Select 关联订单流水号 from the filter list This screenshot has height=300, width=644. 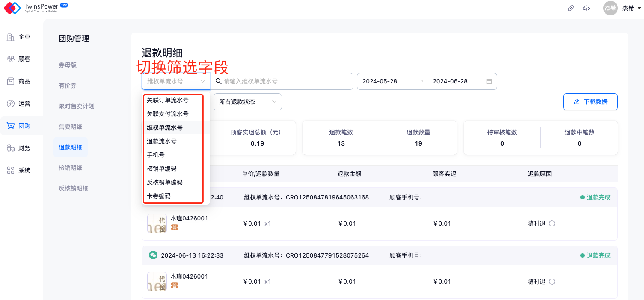coord(167,100)
